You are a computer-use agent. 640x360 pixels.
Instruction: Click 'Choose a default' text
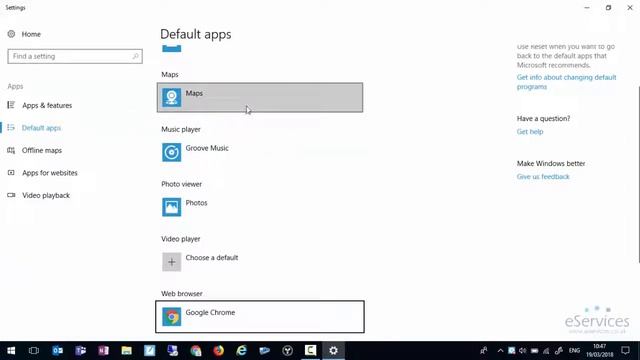pyautogui.click(x=212, y=258)
